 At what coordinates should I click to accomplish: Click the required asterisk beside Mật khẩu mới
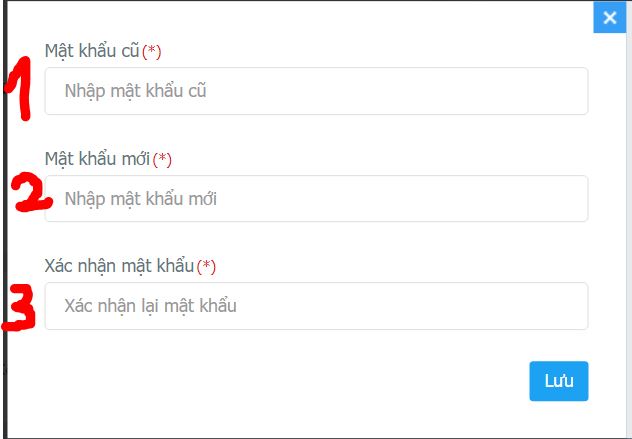(163, 158)
